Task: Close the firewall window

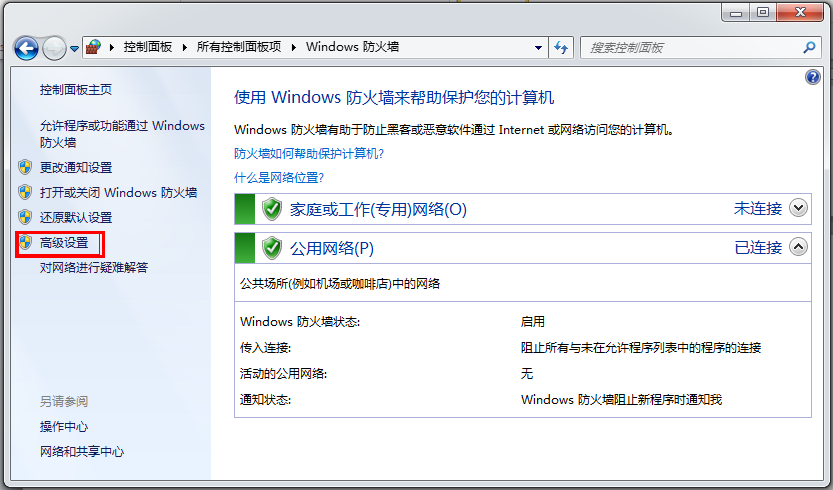Action: click(800, 13)
